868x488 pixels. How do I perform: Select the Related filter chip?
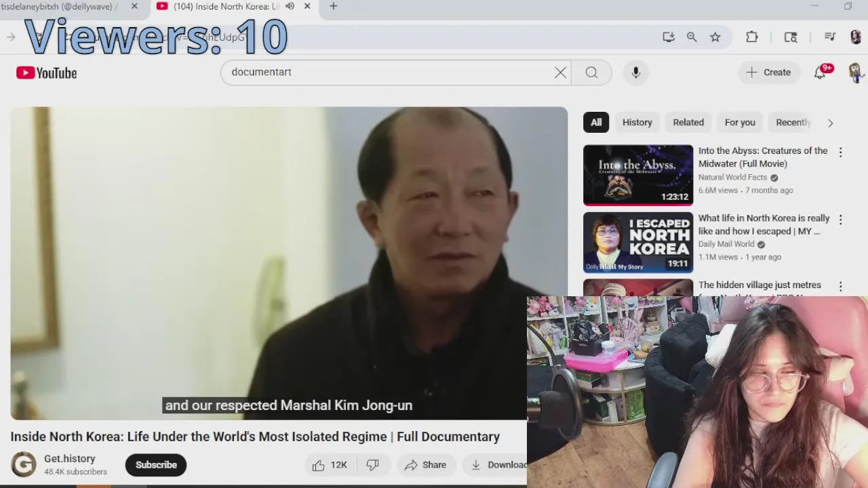tap(688, 123)
